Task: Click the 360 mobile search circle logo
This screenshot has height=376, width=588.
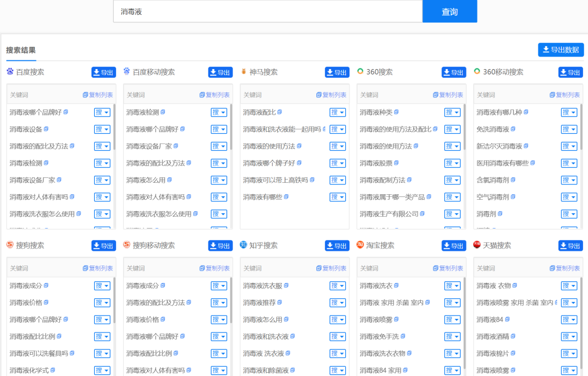Action: click(477, 71)
